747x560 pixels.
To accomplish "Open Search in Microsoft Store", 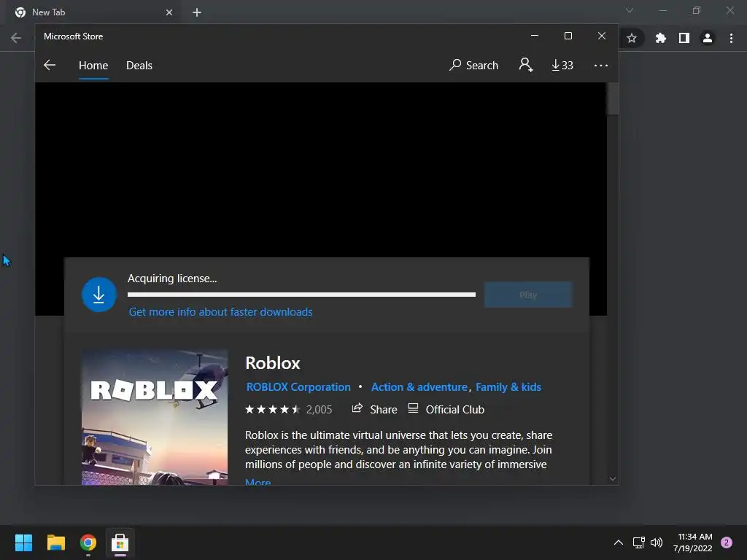I will (x=473, y=65).
